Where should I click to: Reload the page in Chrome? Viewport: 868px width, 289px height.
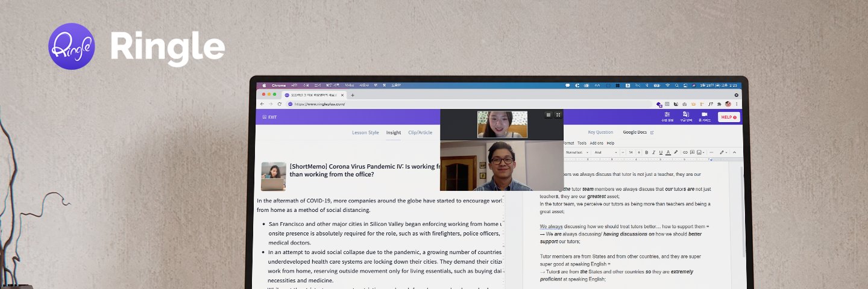point(279,104)
